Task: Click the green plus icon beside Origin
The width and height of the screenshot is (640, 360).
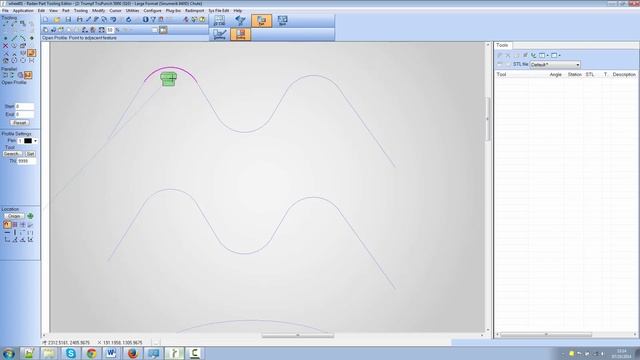Action: 30,216
